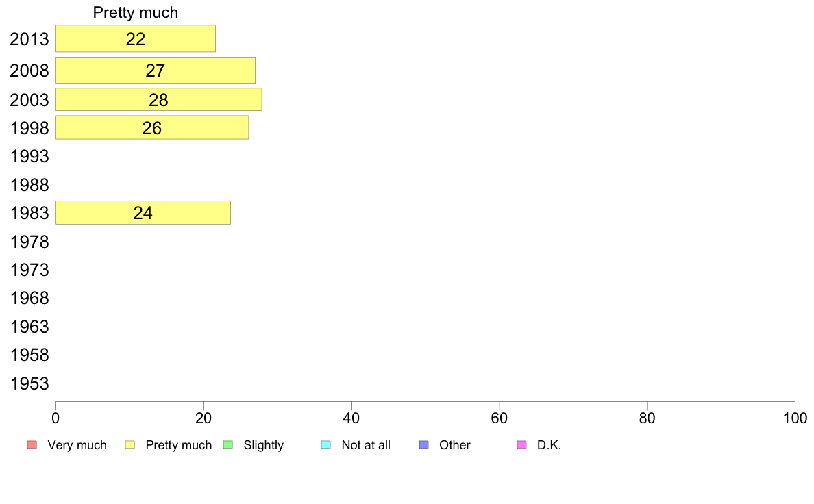The image size is (814, 504).
Task: Click the Not at all legend label
Action: (x=366, y=445)
